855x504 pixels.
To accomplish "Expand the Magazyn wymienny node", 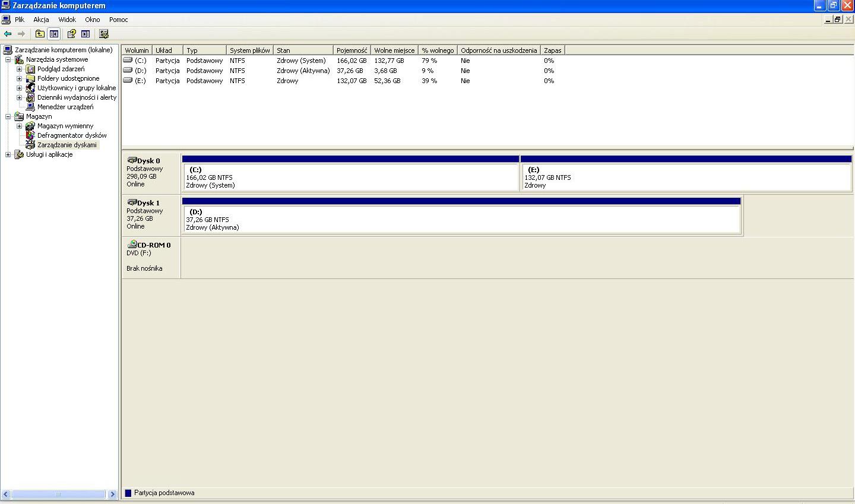I will [x=19, y=126].
